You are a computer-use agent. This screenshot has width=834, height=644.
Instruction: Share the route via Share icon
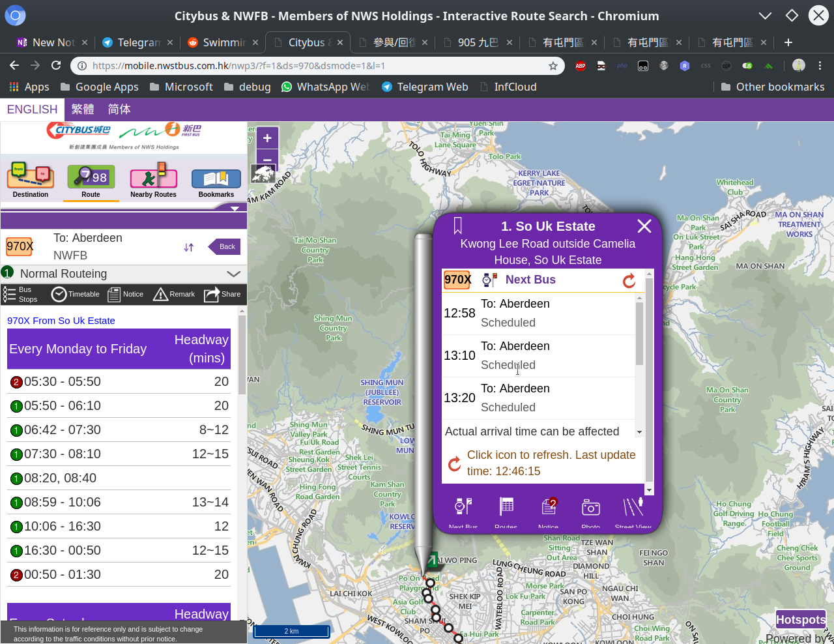(x=222, y=294)
